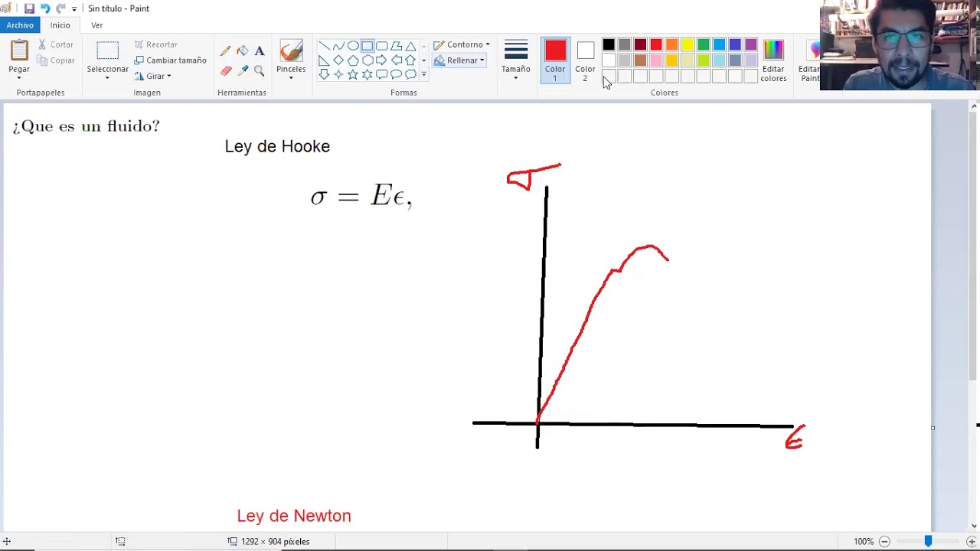Click the Seleccionar dashed rectangle icon
Viewport: 980px width, 551px height.
click(x=107, y=51)
